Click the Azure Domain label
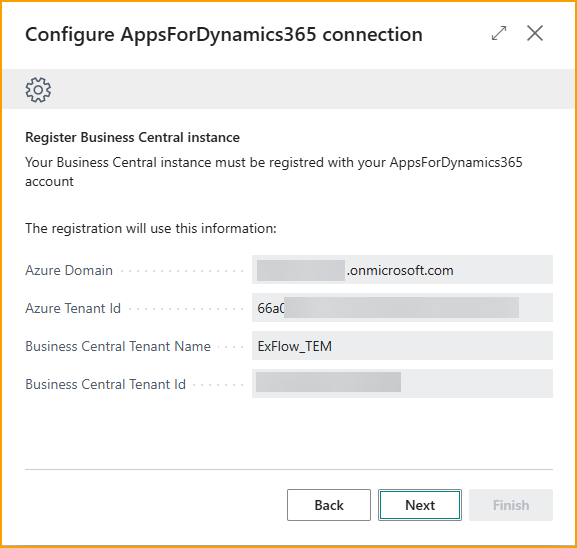 pos(69,270)
